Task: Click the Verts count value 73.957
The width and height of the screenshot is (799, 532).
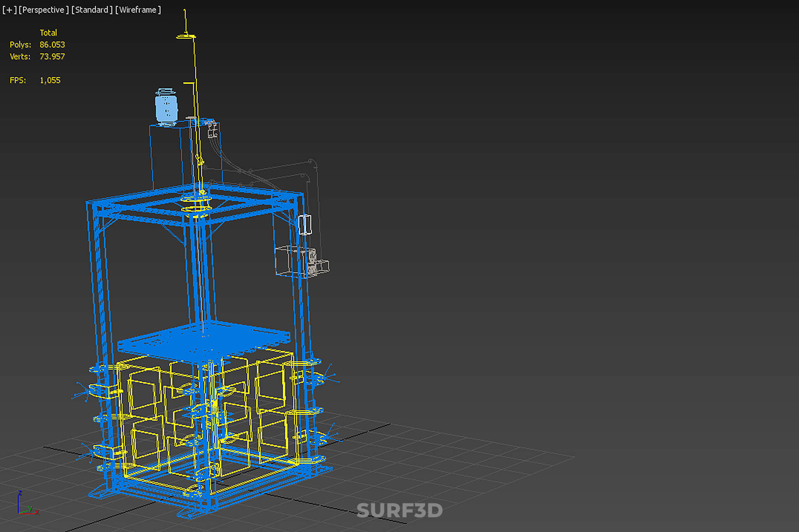Action: click(52, 57)
